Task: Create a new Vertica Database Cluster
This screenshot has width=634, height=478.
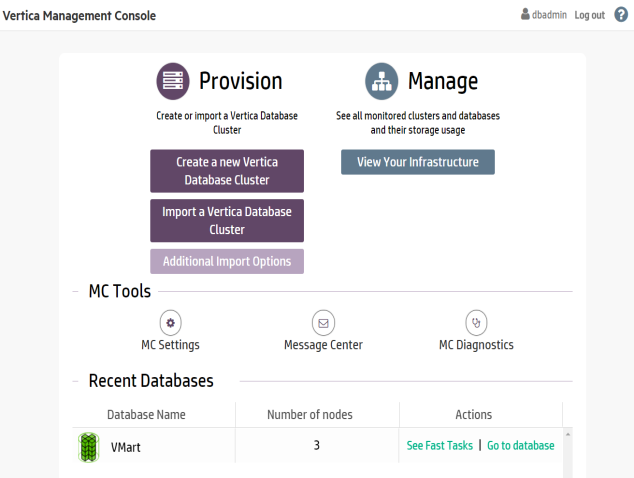Action: [227, 171]
